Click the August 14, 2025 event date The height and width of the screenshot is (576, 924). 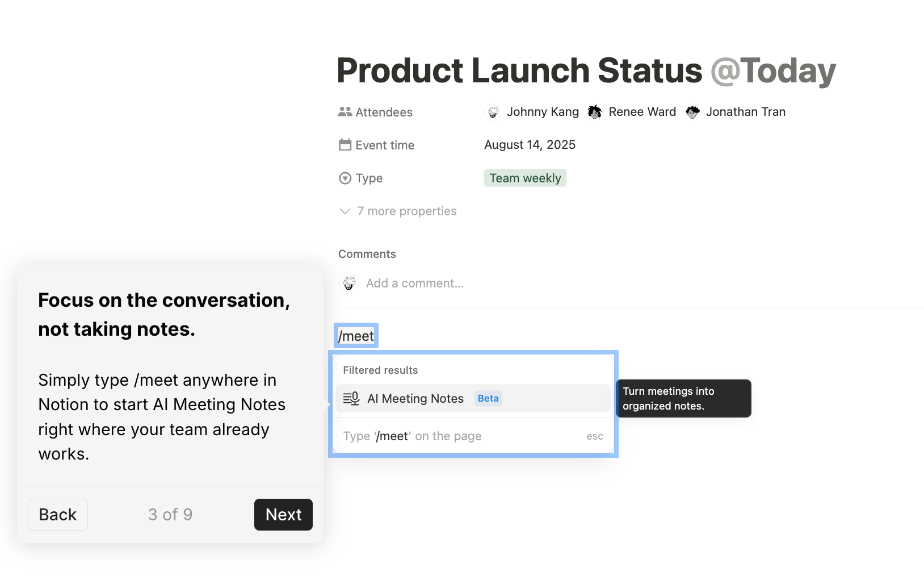point(530,145)
